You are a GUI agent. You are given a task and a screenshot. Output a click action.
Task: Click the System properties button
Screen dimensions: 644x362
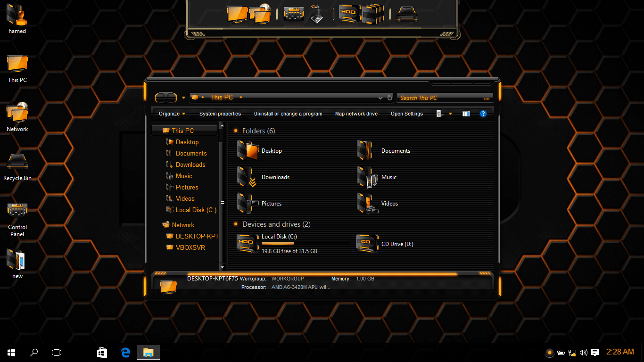coord(220,114)
